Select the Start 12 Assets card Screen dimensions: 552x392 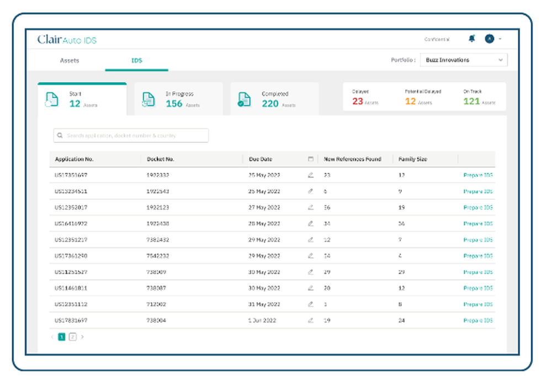point(82,99)
